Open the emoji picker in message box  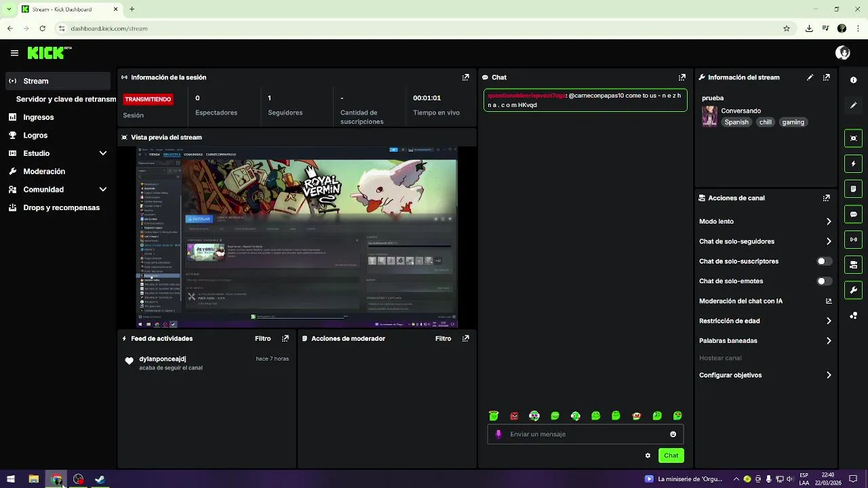click(x=673, y=434)
